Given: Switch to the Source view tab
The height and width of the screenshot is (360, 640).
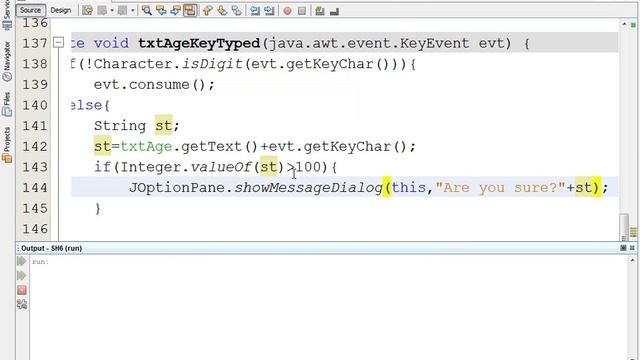Looking at the screenshot, I should [31, 10].
